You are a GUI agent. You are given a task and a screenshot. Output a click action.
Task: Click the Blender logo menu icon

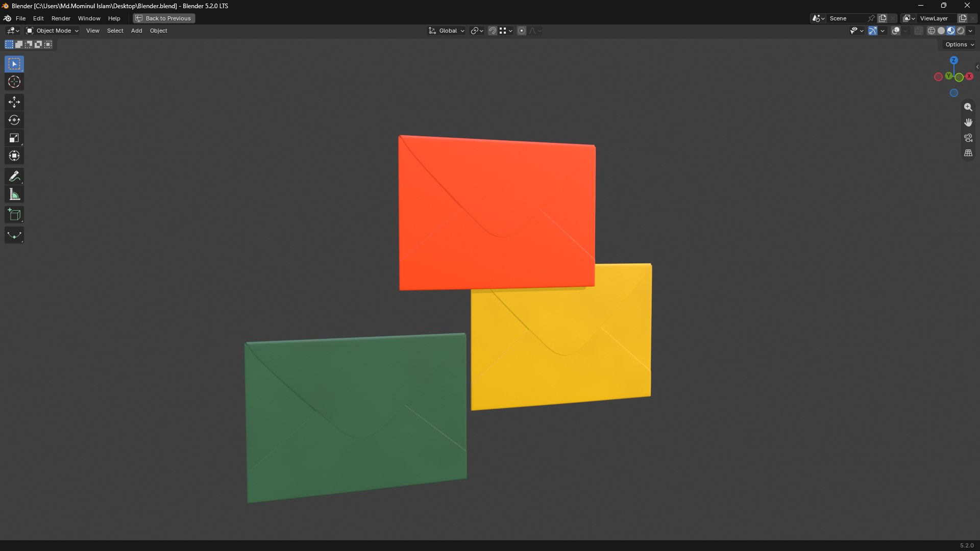click(x=8, y=18)
